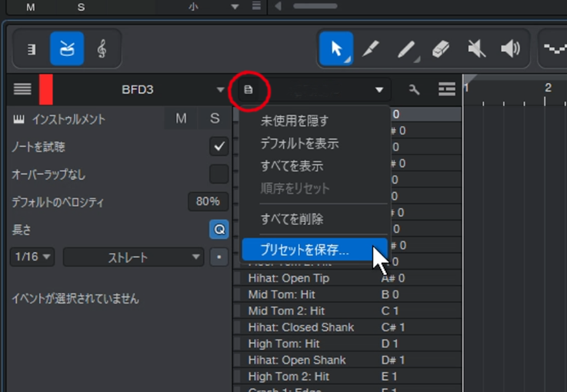This screenshot has height=392, width=567.
Task: Select プリセットを保存... menu item
Action: click(x=315, y=249)
